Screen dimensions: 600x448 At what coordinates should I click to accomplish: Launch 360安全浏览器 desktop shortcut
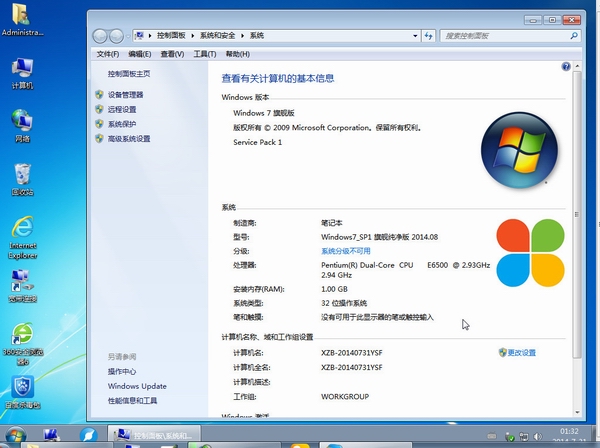23,344
